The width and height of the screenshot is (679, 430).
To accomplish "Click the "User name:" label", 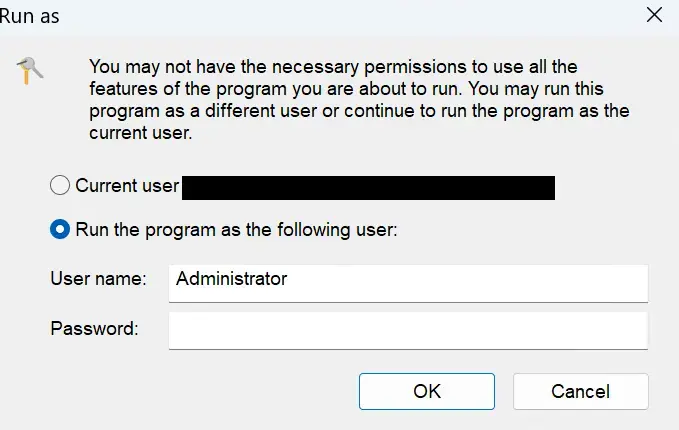I will pyautogui.click(x=98, y=279).
